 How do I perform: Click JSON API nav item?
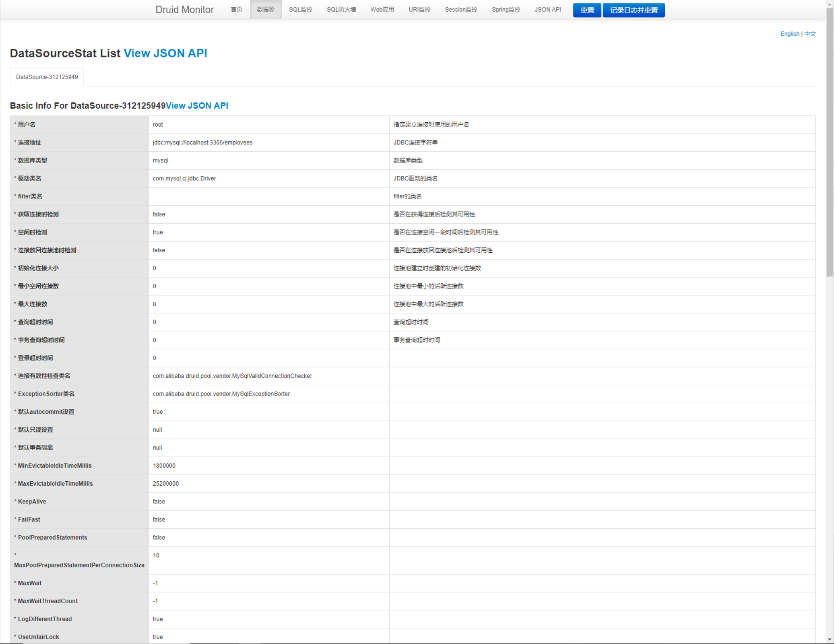coord(547,10)
